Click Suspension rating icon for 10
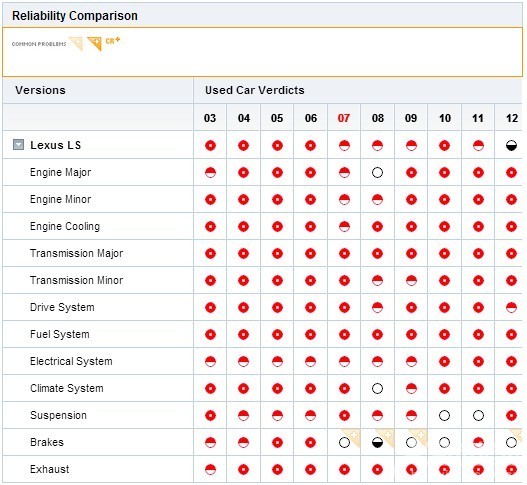The height and width of the screenshot is (485, 527). click(x=444, y=416)
